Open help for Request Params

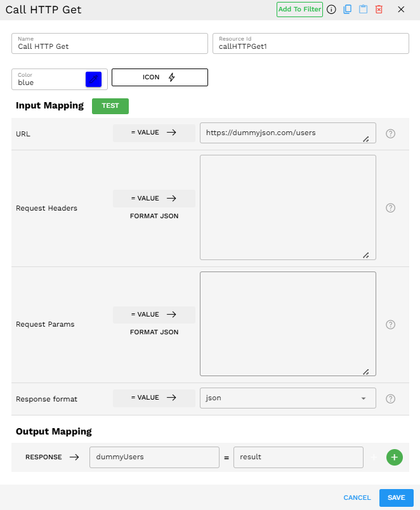point(391,324)
